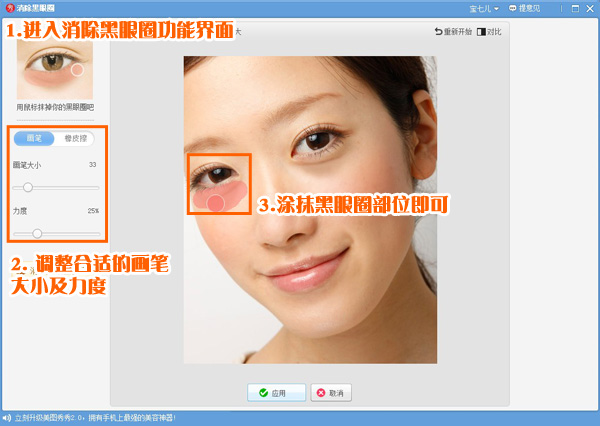Click the speaker icon in the status bar
Image resolution: width=600 pixels, height=426 pixels.
[x=5, y=416]
